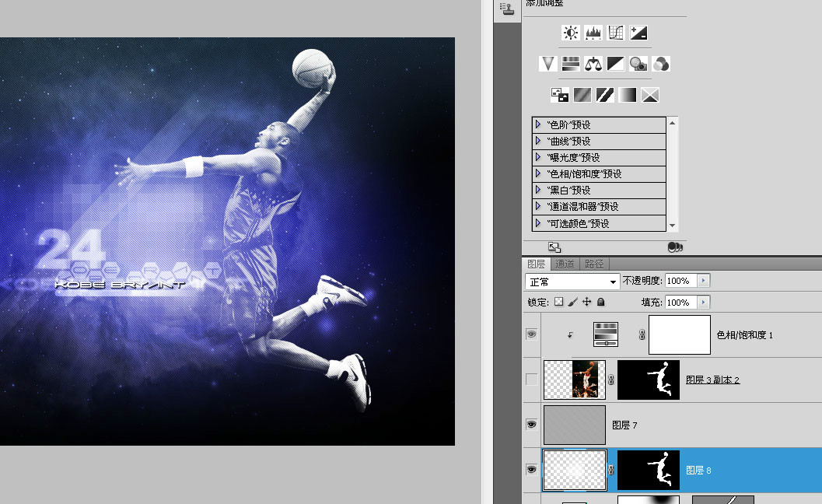Add a Photo Filter adjustment
Screen dimensions: 822x504
coord(638,64)
